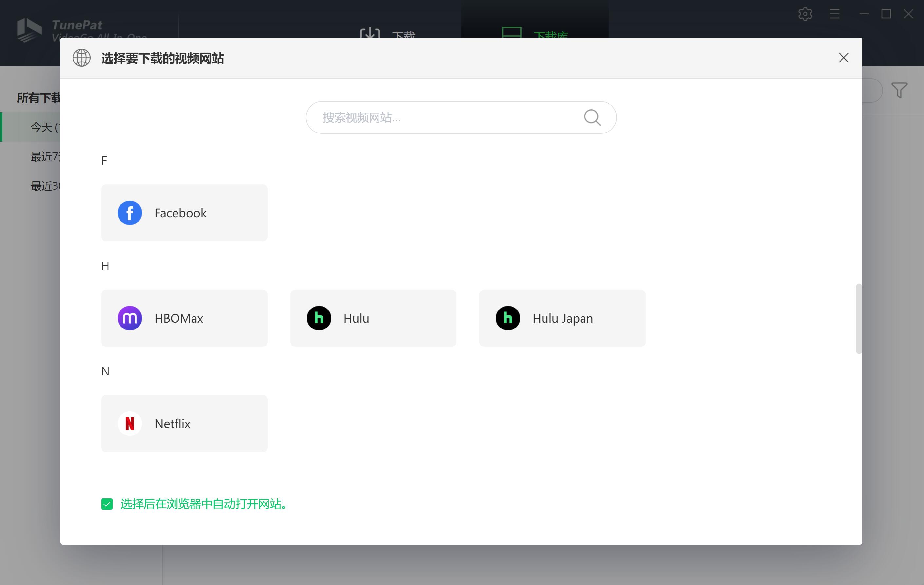Screen dimensions: 924x585
Task: Click the section letter F heading
Action: pos(104,161)
